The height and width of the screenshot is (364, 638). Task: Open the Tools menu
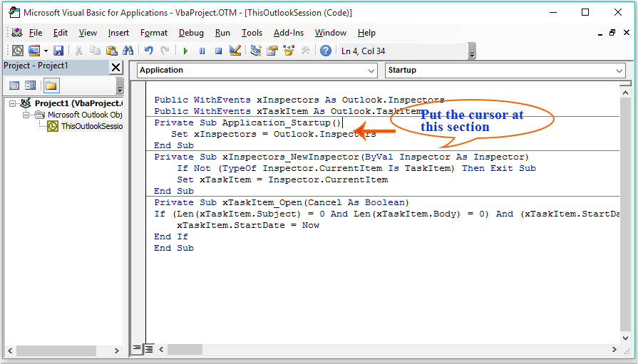(252, 33)
